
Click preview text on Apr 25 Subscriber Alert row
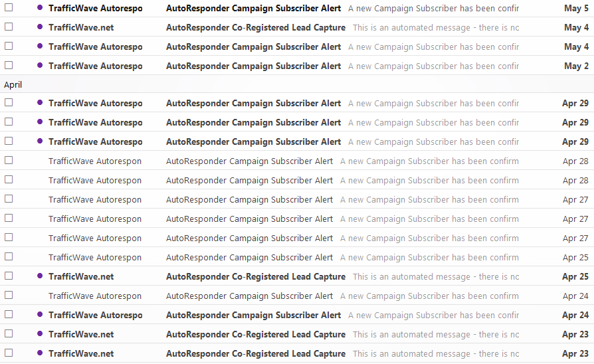(429, 258)
